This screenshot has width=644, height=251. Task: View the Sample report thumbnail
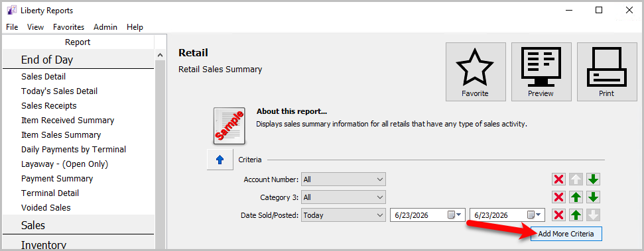coord(229,126)
